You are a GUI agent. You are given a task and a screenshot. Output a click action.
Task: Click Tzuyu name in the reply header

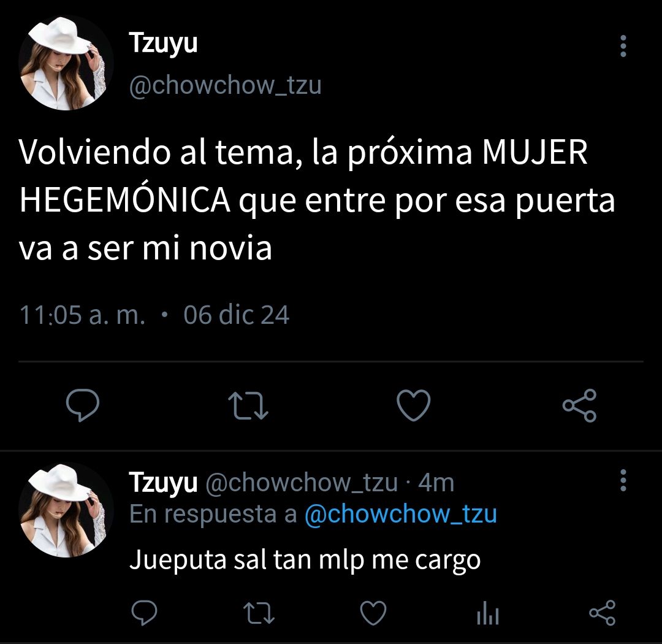point(163,483)
